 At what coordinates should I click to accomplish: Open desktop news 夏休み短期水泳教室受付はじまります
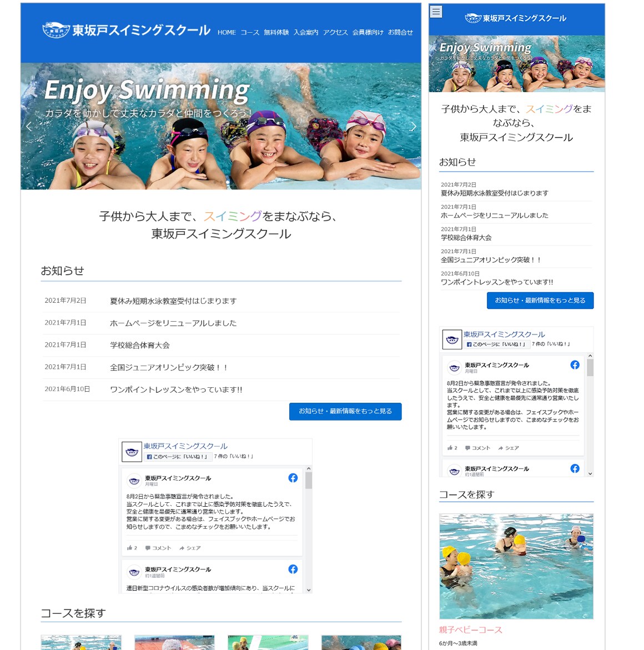pyautogui.click(x=173, y=301)
